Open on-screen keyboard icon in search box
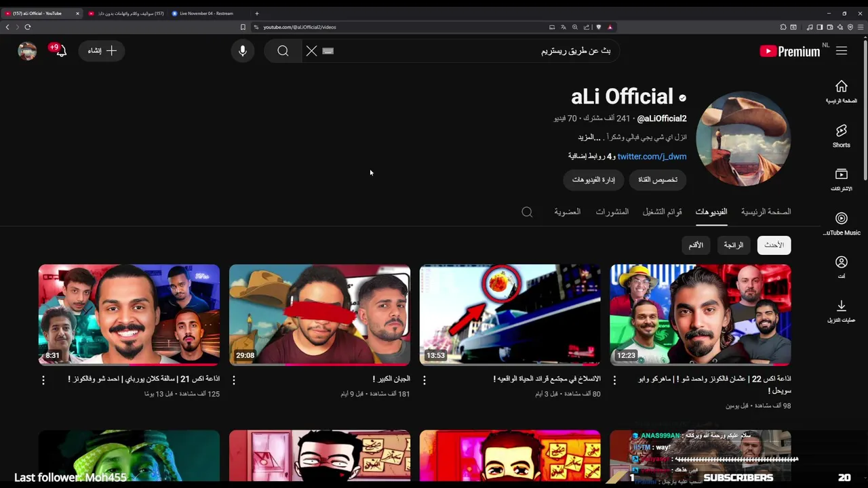This screenshot has height=488, width=868. click(x=328, y=51)
